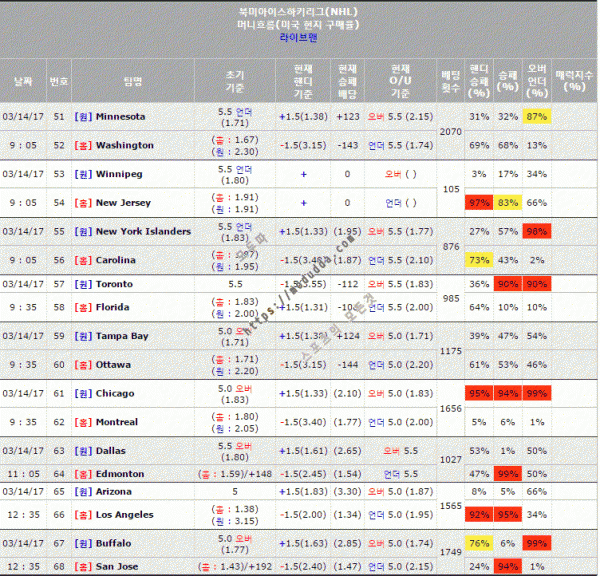This screenshot has width=600, height=576.
Task: Click the 번호 column header
Action: [59, 81]
